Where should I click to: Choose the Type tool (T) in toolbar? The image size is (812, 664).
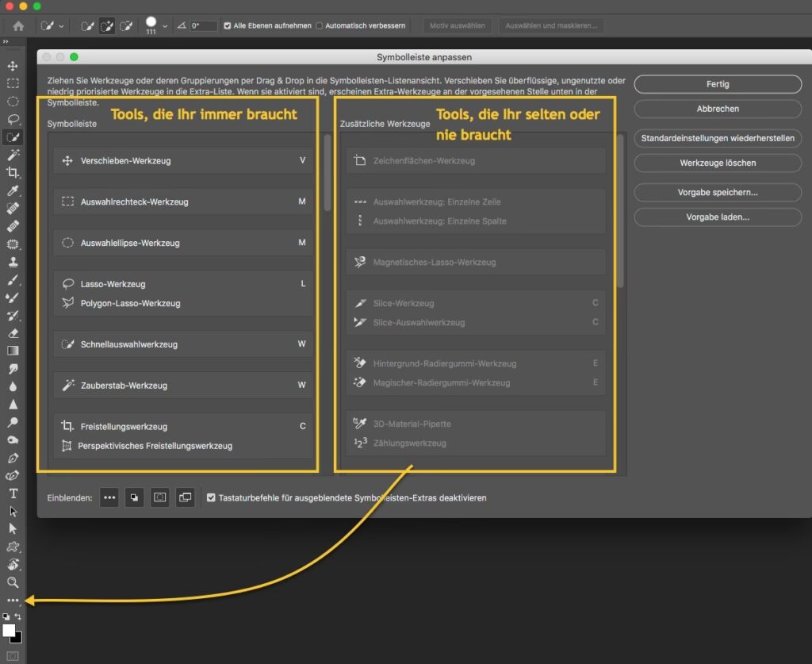pyautogui.click(x=12, y=493)
